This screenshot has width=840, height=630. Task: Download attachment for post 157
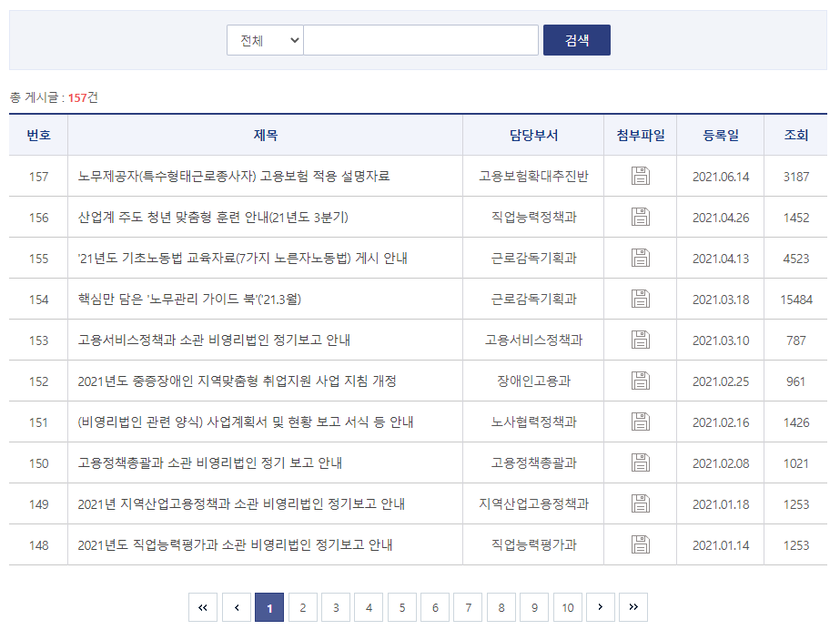(640, 176)
